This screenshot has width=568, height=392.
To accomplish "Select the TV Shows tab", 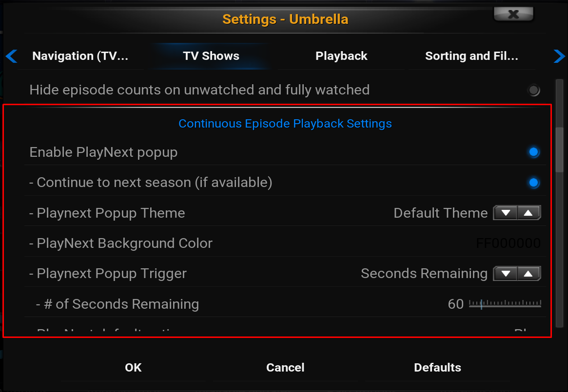I will click(211, 56).
